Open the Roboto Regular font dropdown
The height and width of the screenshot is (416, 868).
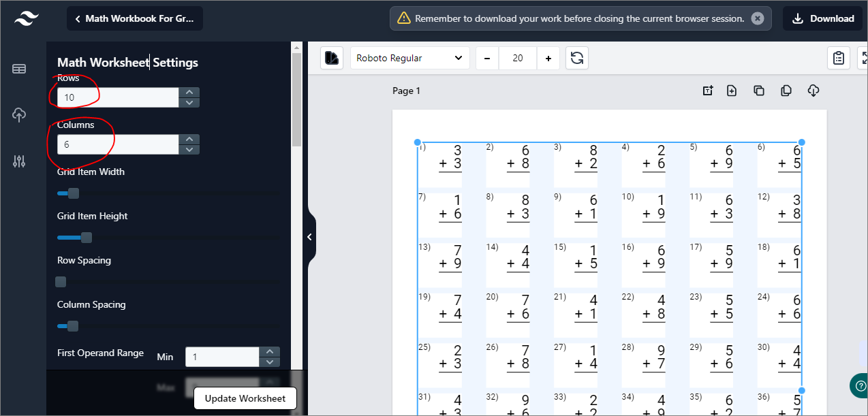(409, 58)
